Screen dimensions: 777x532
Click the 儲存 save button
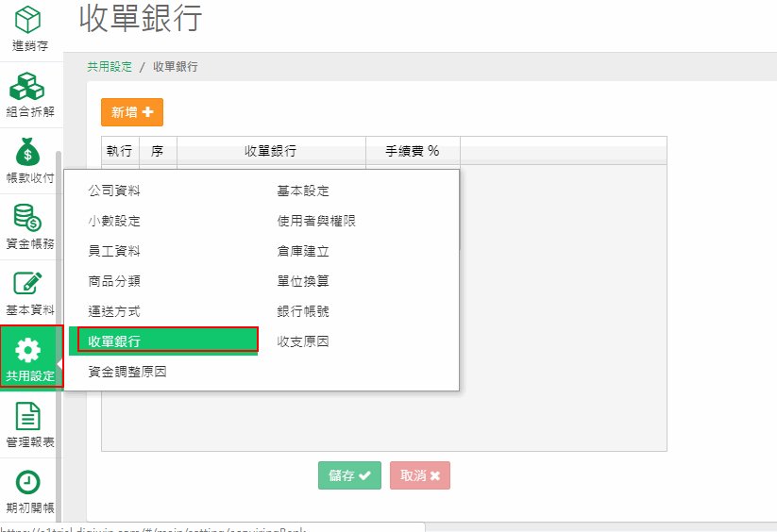coord(349,475)
